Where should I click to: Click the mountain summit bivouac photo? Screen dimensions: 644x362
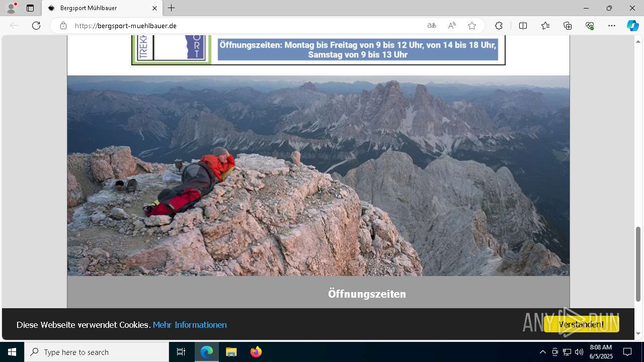click(x=318, y=175)
